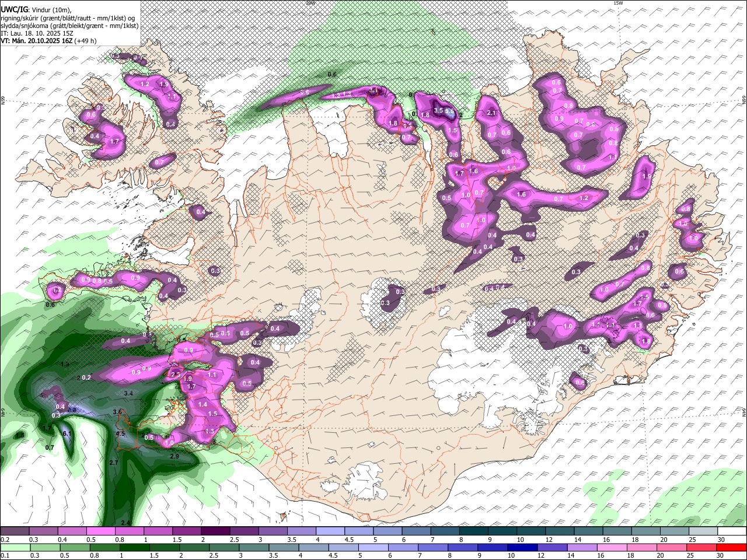Select the 'IT: Lau. 18. 10. 2025 15Z' line
This screenshot has height=560, width=747.
click(x=37, y=33)
